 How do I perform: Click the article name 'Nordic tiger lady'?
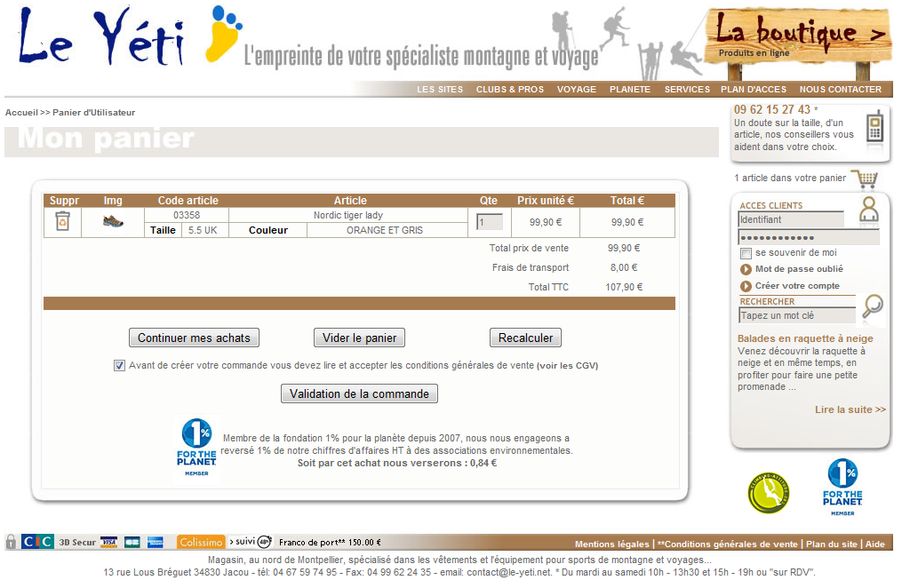(x=348, y=215)
